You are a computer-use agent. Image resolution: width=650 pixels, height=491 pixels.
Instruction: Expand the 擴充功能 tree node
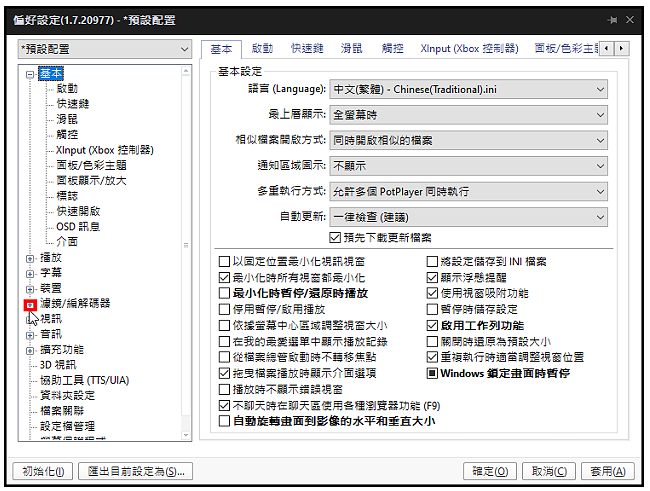pos(30,350)
